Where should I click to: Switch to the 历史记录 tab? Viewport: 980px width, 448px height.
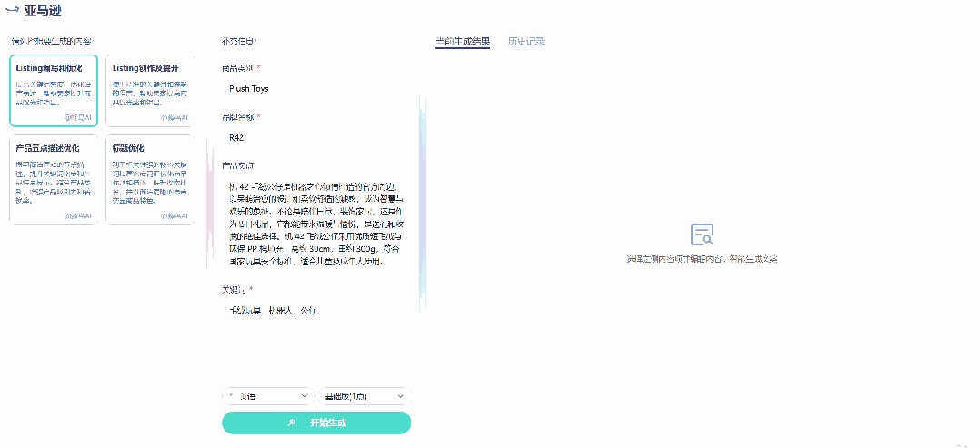(526, 42)
